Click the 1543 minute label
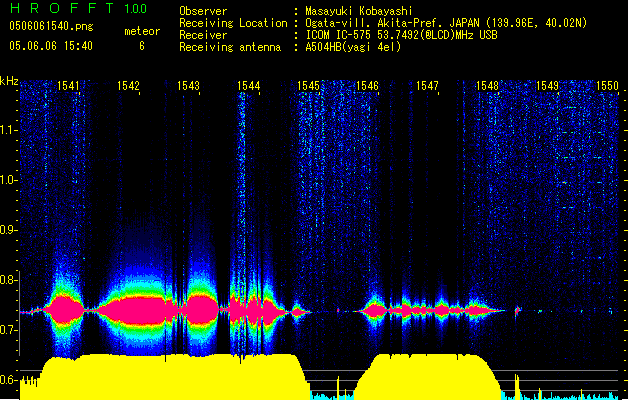Viewport: 629px width, 400px height. [x=188, y=87]
